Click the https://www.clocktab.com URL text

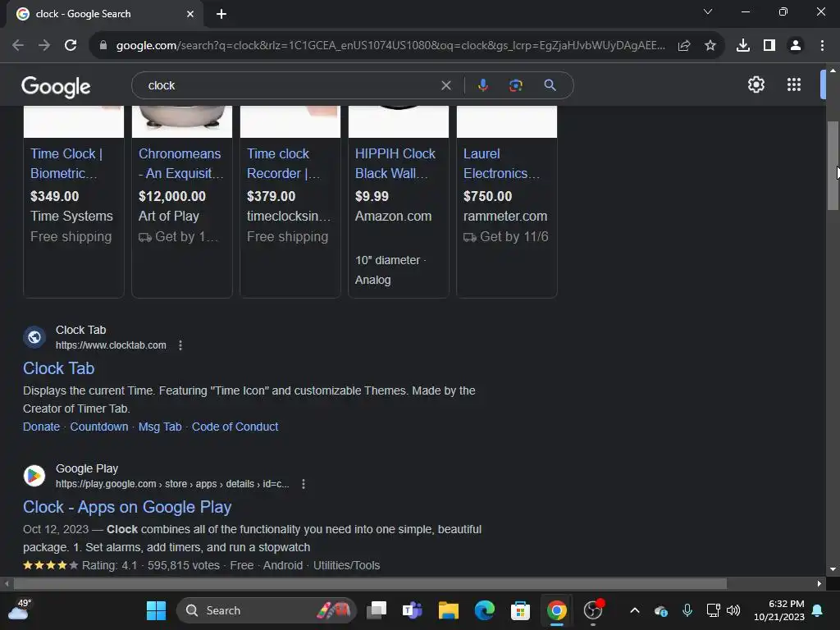point(111,345)
